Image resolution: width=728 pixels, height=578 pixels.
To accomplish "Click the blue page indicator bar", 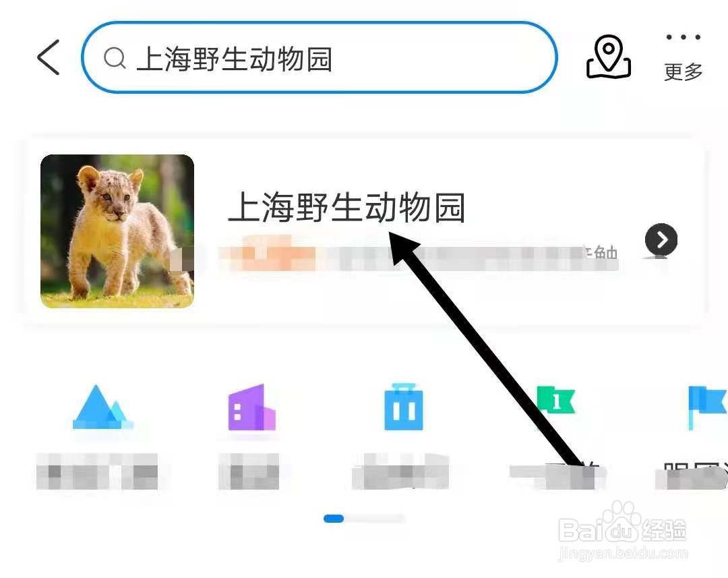I will [x=334, y=519].
